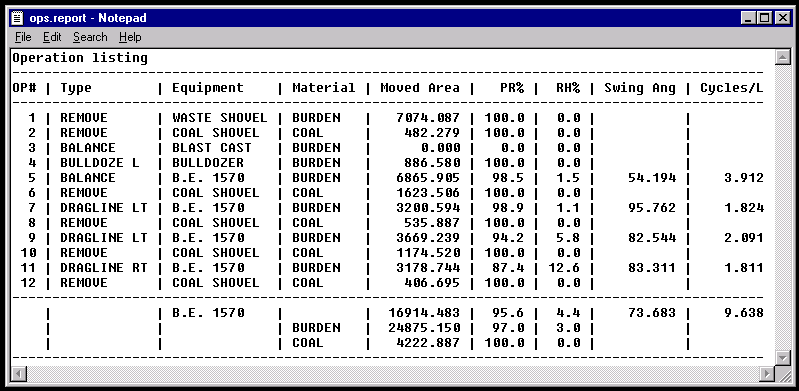Click the PR% value 97.0 in summary

coord(509,328)
